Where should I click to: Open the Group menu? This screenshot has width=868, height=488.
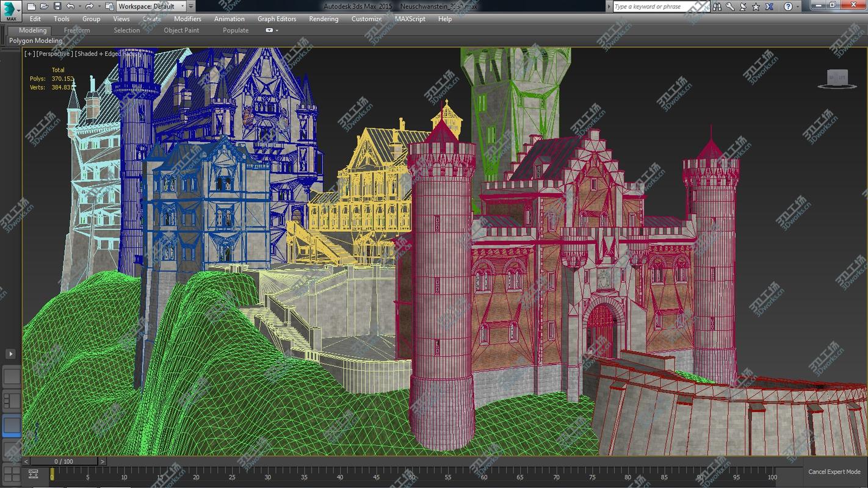pyautogui.click(x=91, y=19)
